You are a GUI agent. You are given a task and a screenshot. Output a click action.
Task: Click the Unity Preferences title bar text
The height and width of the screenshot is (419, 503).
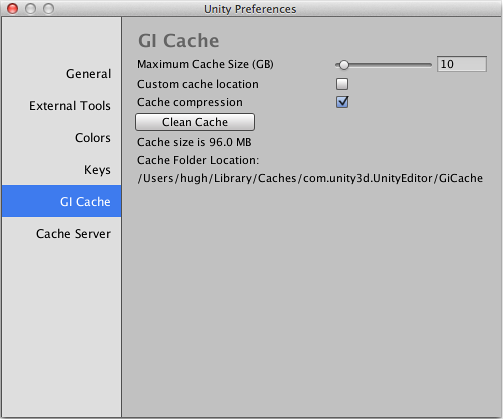[x=250, y=9]
